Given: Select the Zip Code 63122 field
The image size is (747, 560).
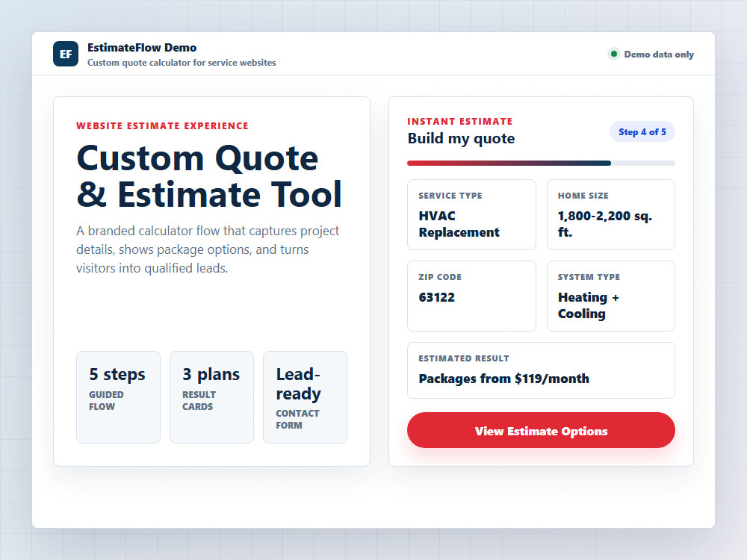Looking at the screenshot, I should click(471, 296).
